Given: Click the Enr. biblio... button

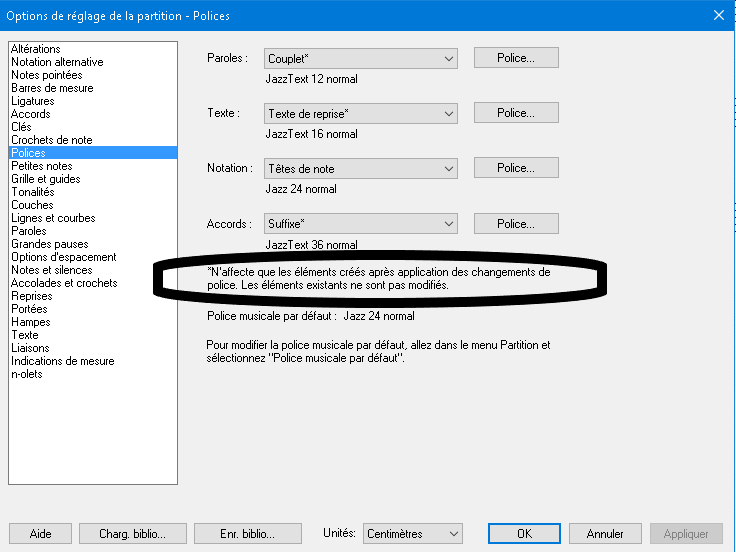Looking at the screenshot, I should tap(247, 534).
